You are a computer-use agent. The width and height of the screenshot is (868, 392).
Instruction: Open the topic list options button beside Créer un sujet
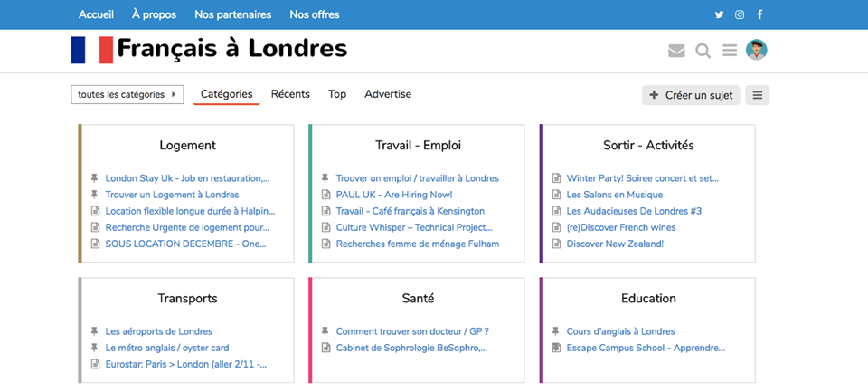point(758,95)
